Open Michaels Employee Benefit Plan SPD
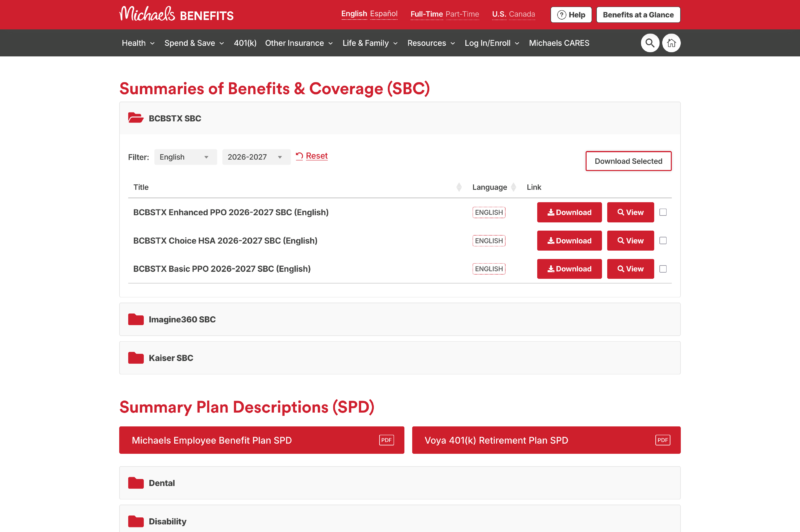The height and width of the screenshot is (532, 800). (x=262, y=440)
